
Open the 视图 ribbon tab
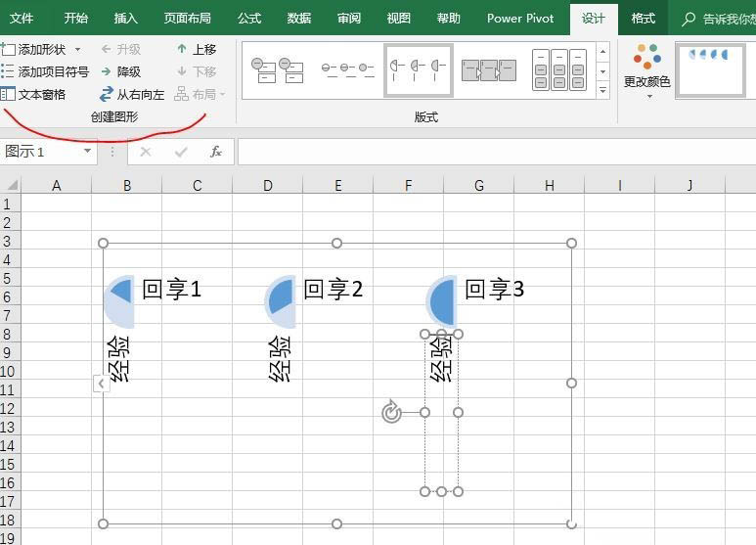tap(399, 19)
